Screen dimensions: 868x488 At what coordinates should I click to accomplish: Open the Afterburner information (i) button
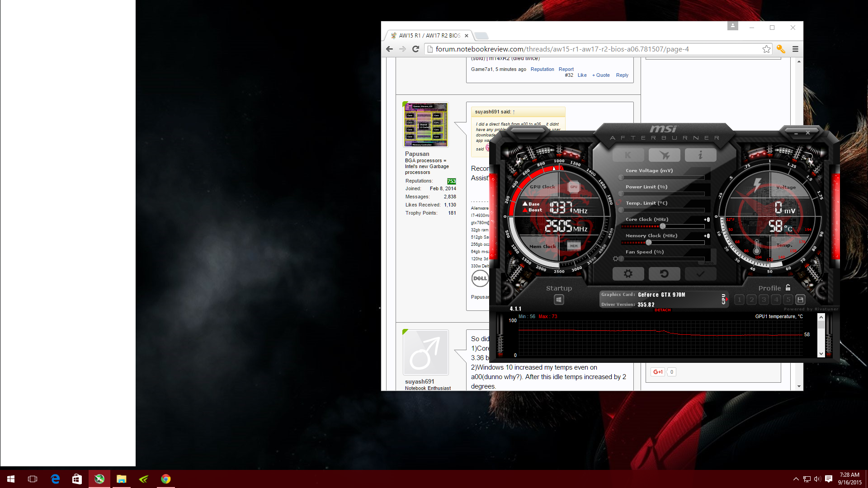[700, 155]
